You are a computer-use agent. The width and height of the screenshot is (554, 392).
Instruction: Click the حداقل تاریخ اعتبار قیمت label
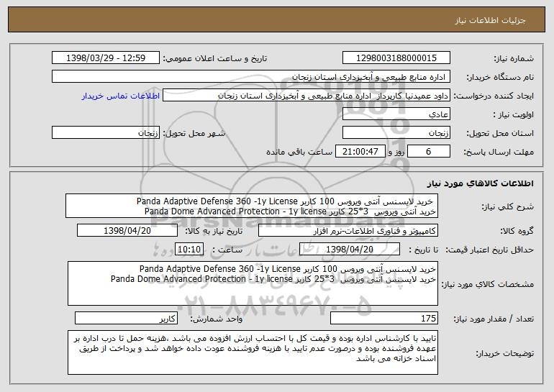[x=489, y=250]
